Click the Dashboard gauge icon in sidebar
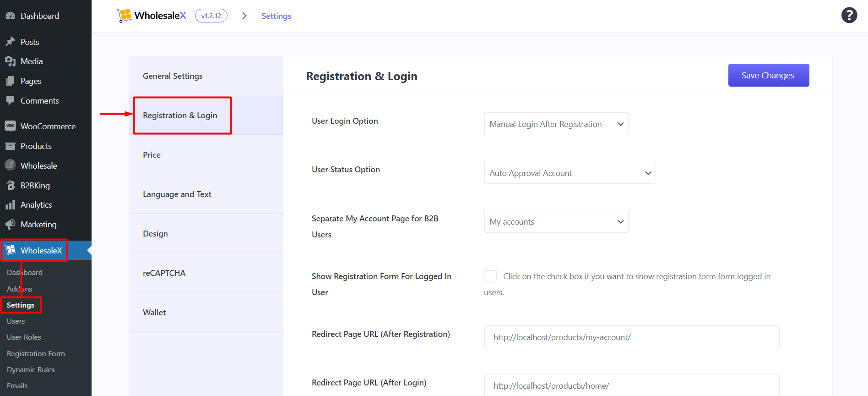Screen dimensions: 868x396 click(x=11, y=16)
